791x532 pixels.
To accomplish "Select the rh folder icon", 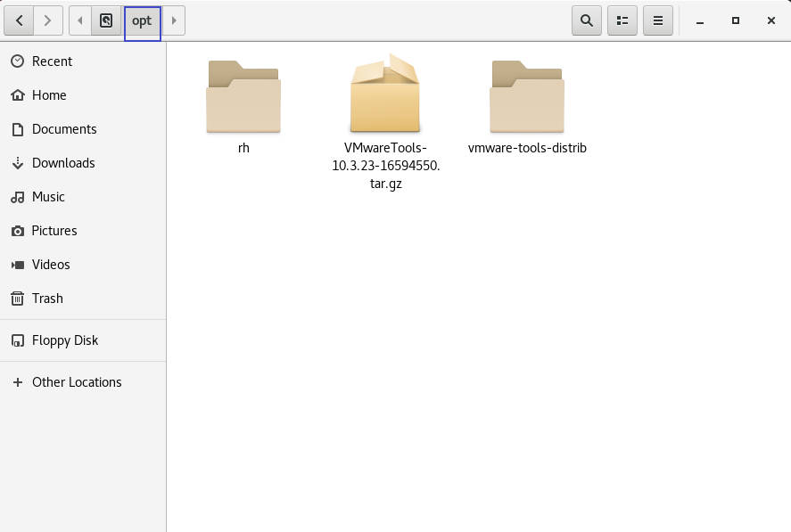I will tap(243, 96).
